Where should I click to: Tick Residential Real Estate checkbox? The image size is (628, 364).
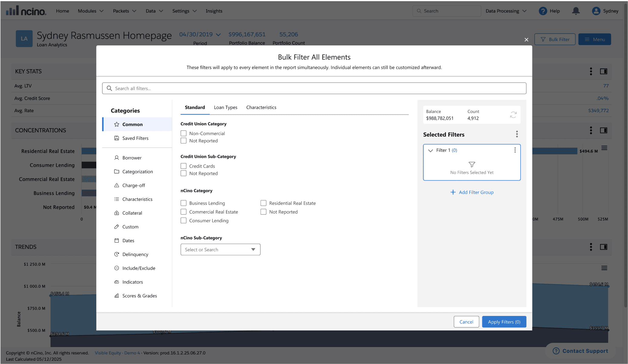click(x=263, y=203)
